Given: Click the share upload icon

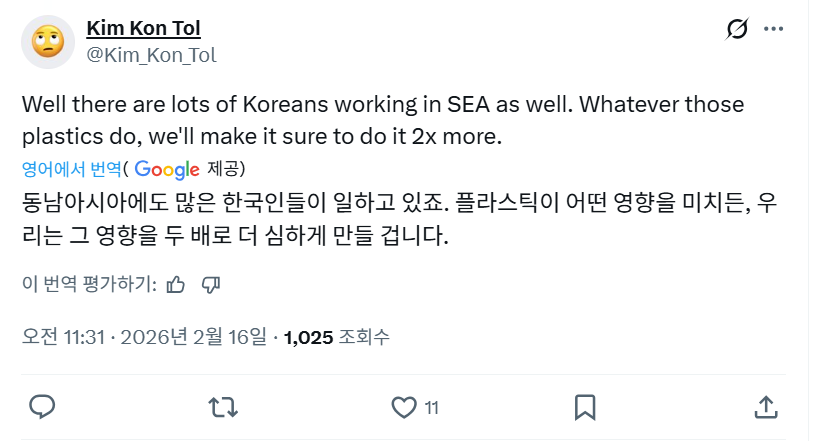Looking at the screenshot, I should [765, 407].
